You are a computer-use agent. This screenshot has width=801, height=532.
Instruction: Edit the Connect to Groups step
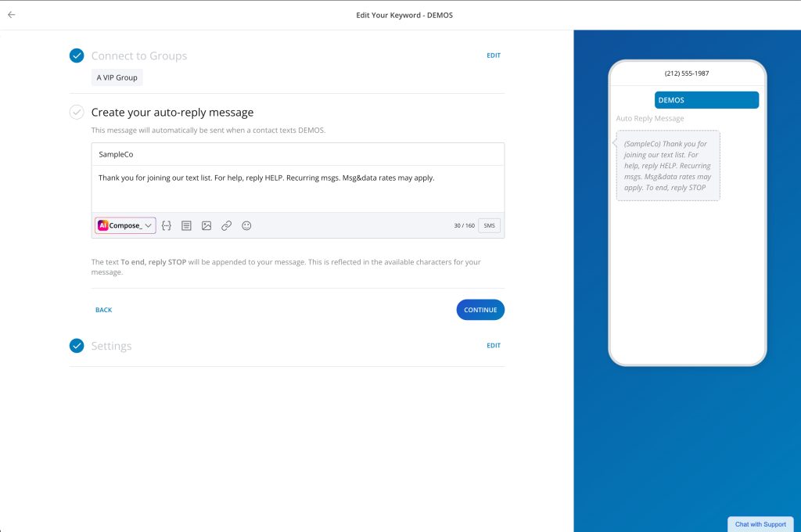pyautogui.click(x=493, y=56)
